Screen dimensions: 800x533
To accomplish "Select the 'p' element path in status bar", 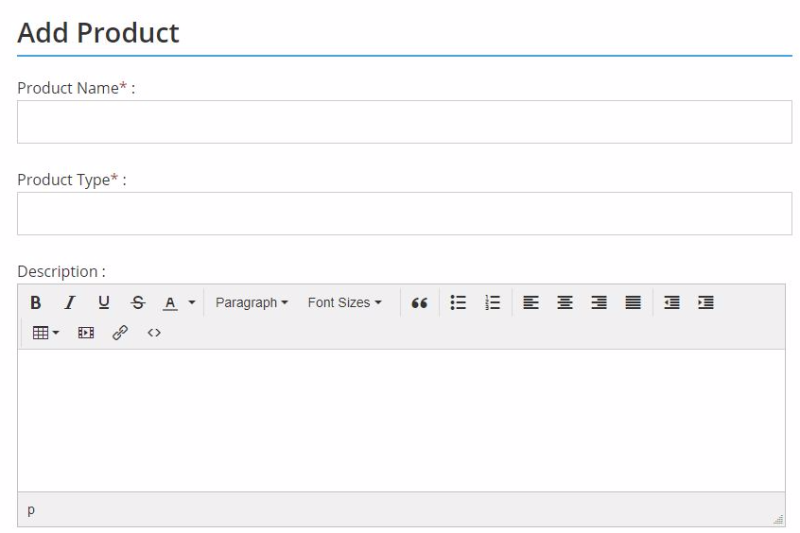I will click(31, 510).
